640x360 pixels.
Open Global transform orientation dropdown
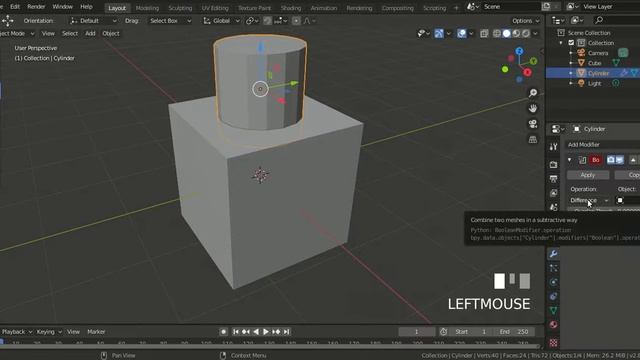[221, 20]
